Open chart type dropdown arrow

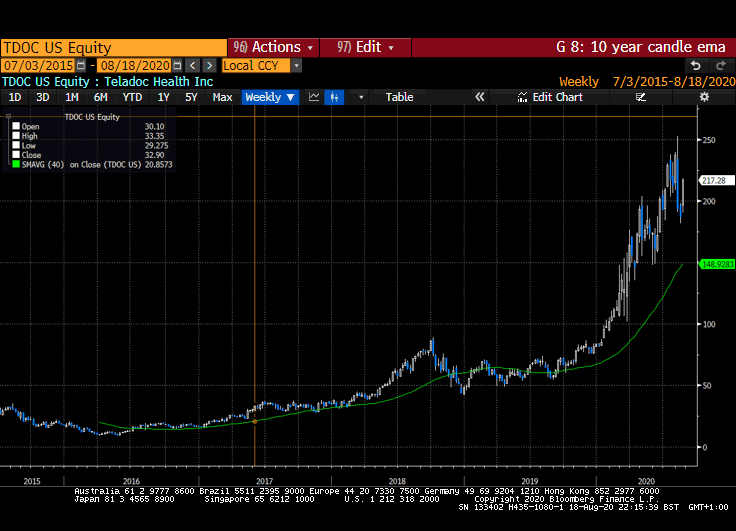(361, 97)
